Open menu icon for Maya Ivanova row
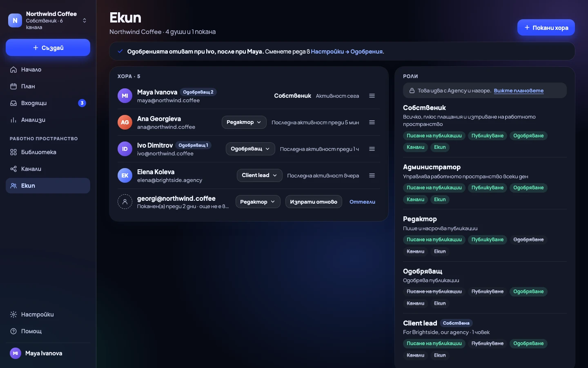The width and height of the screenshot is (588, 368). click(x=372, y=96)
